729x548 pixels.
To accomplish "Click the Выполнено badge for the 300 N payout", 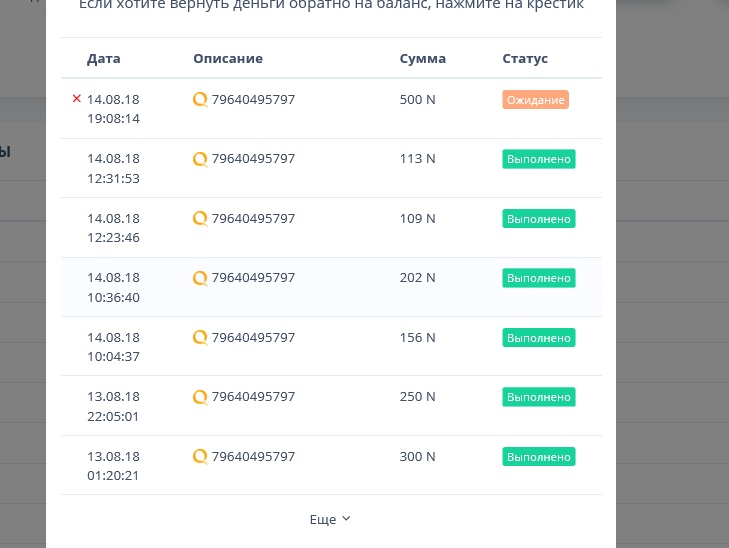I will coord(538,457).
